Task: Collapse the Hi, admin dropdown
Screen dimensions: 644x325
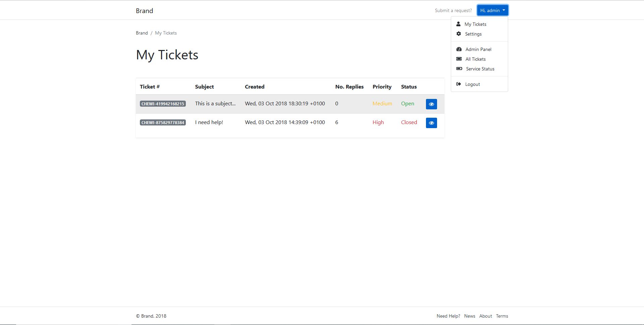Action: click(x=492, y=10)
